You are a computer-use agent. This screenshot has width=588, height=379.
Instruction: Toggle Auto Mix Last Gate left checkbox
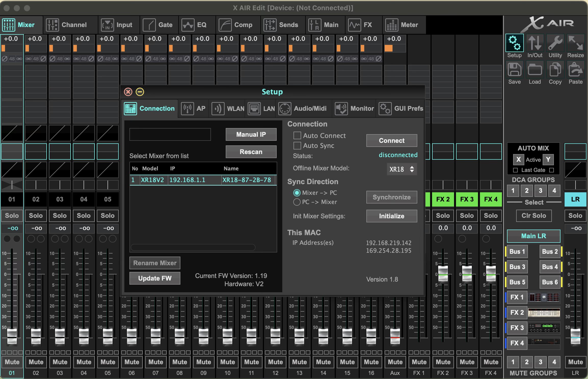[515, 170]
